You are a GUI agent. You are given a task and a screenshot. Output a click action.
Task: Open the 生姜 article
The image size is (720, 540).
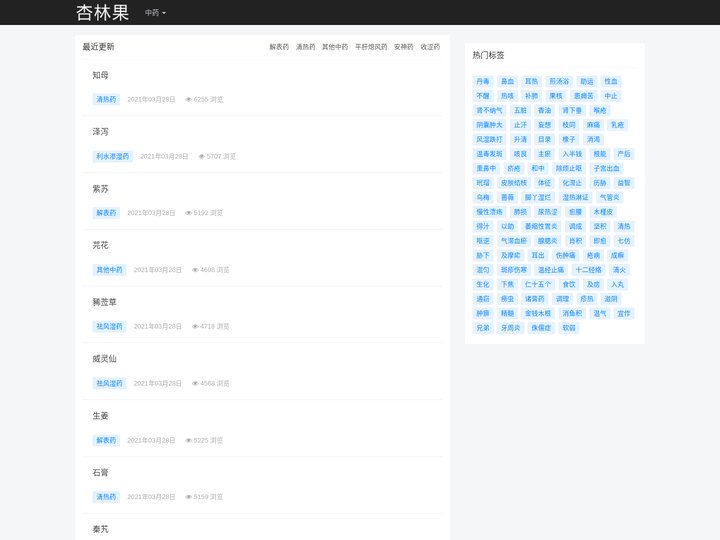(x=101, y=416)
